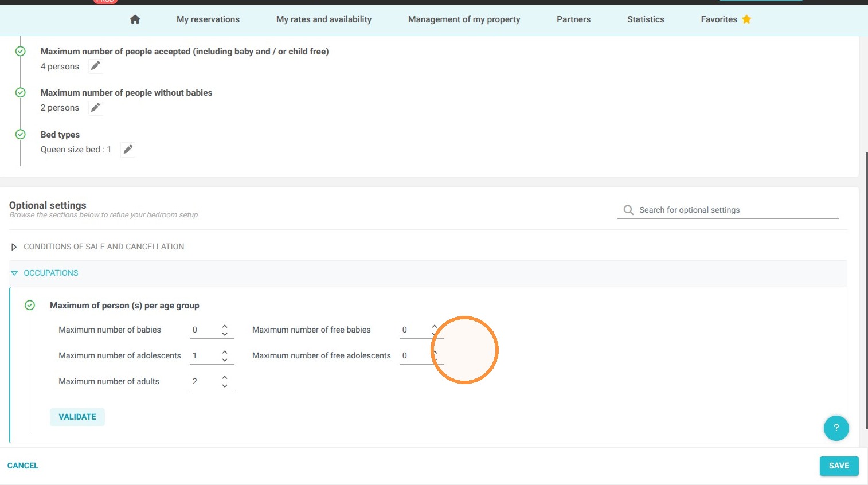Click the search magnifier icon for optional settings
Screen dimensions: 868x485
628,210
